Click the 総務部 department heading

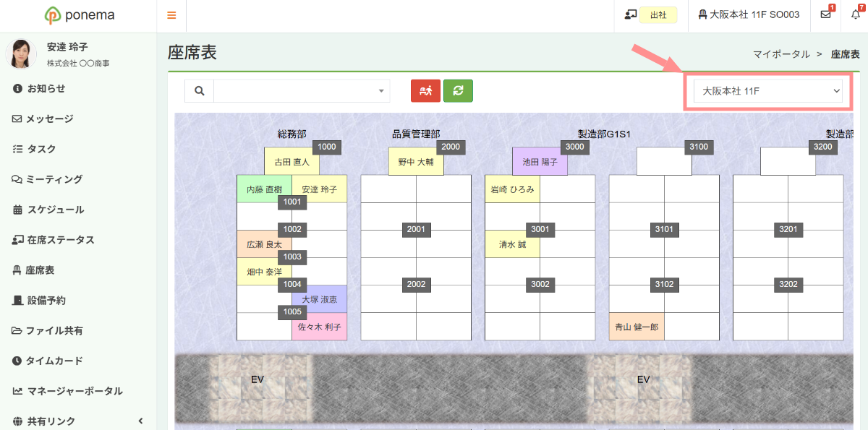point(292,134)
